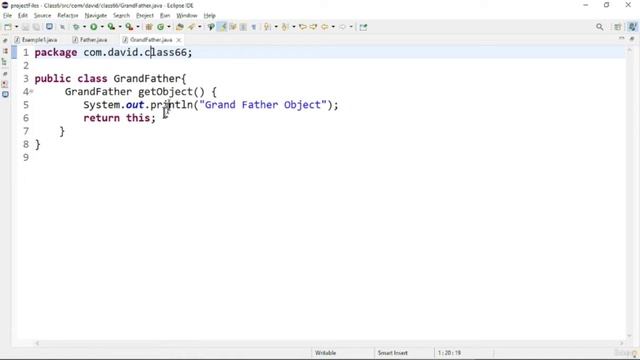Toggle the highlighted Mark Occurrences icon
The image size is (640, 360).
pyautogui.click(x=222, y=27)
